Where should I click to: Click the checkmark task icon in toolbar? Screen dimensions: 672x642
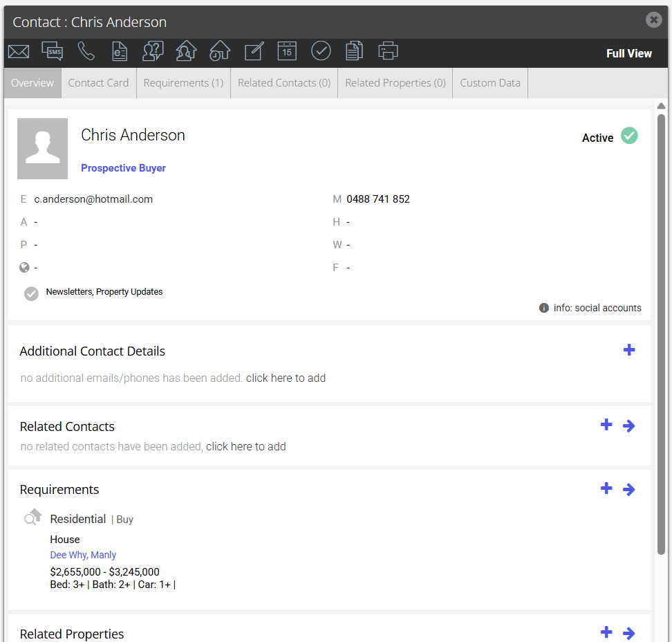tap(321, 51)
